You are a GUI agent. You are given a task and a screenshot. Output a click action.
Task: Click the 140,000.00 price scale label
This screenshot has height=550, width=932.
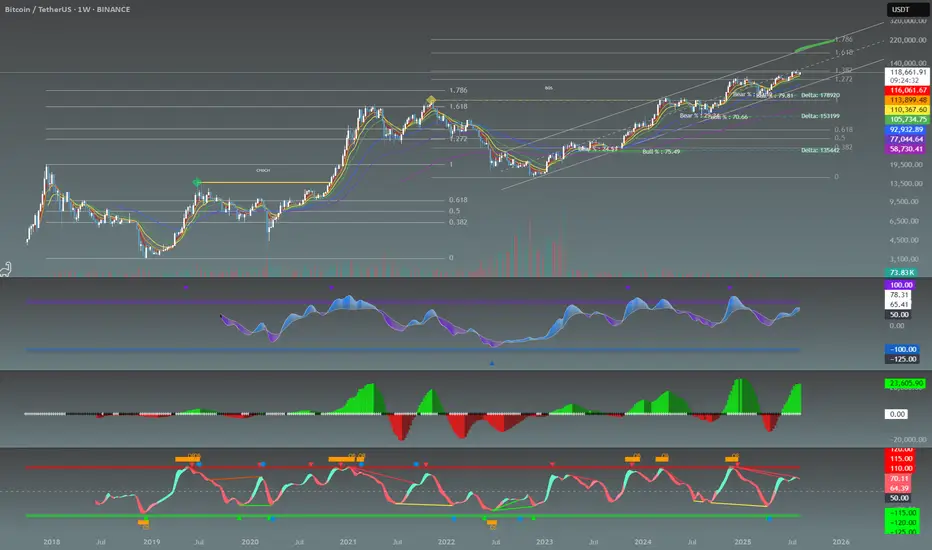coord(908,62)
